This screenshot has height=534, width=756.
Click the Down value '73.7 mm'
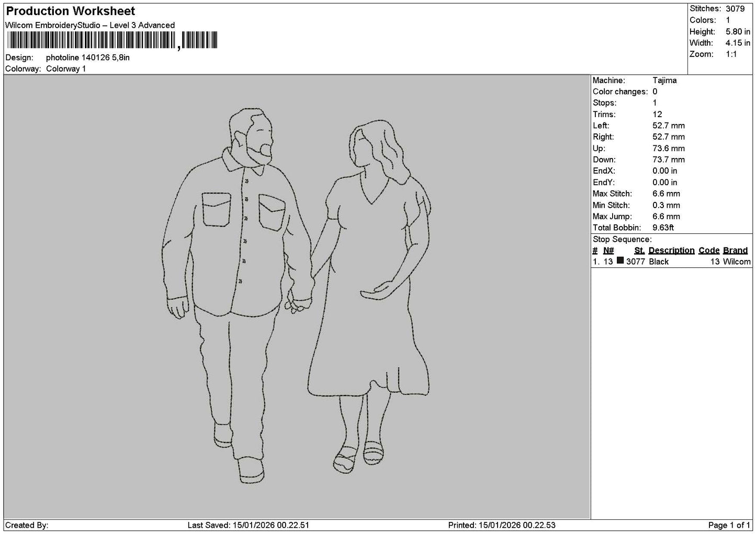point(669,160)
